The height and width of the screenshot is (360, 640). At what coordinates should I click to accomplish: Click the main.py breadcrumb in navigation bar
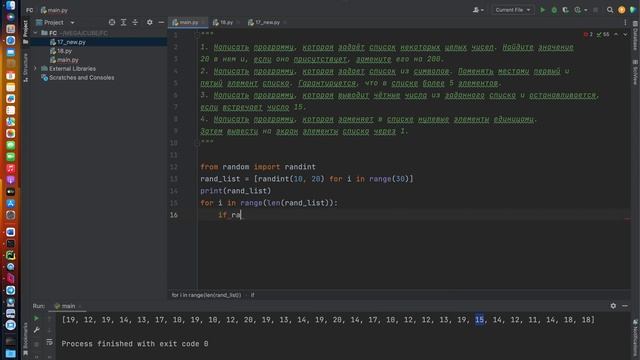[54, 10]
